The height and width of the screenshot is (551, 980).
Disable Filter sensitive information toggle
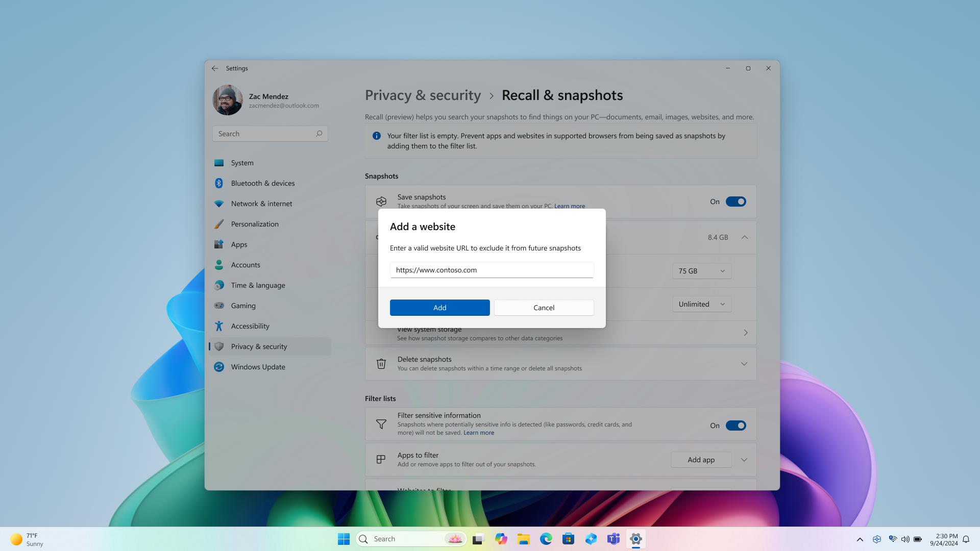[736, 425]
